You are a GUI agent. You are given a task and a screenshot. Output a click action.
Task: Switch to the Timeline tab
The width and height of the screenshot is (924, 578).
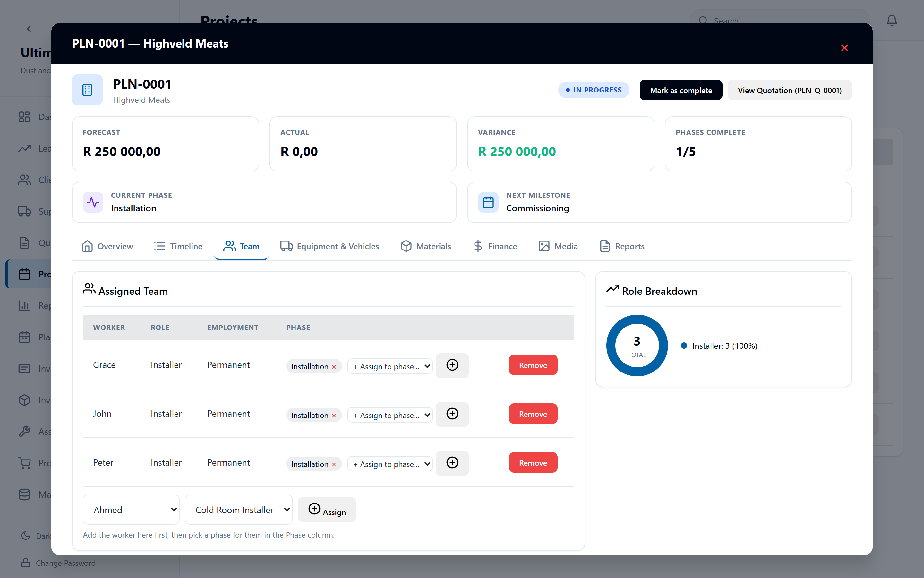pyautogui.click(x=178, y=246)
